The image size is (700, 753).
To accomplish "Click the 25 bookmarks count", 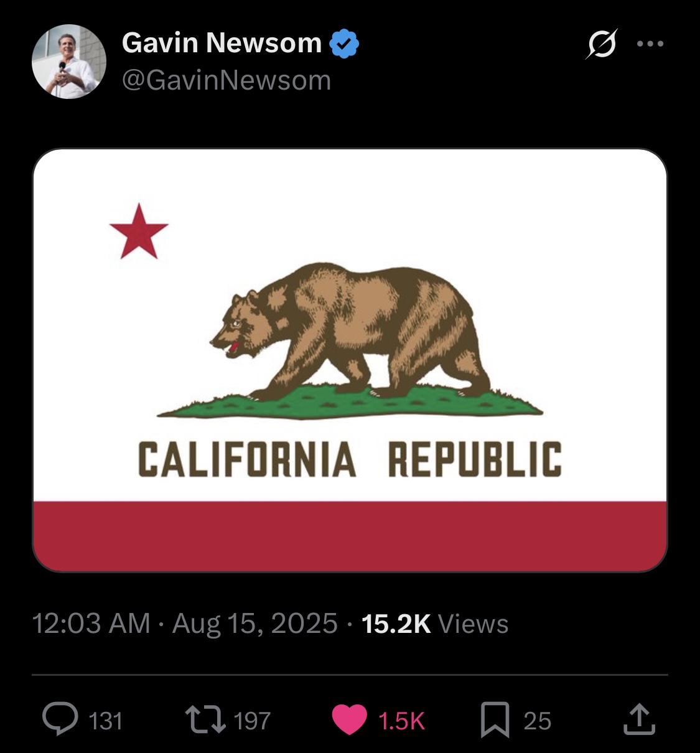I will [537, 721].
